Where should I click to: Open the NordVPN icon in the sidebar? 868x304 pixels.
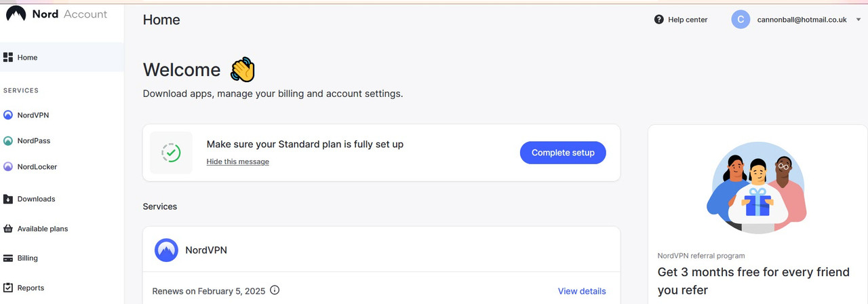(x=8, y=115)
